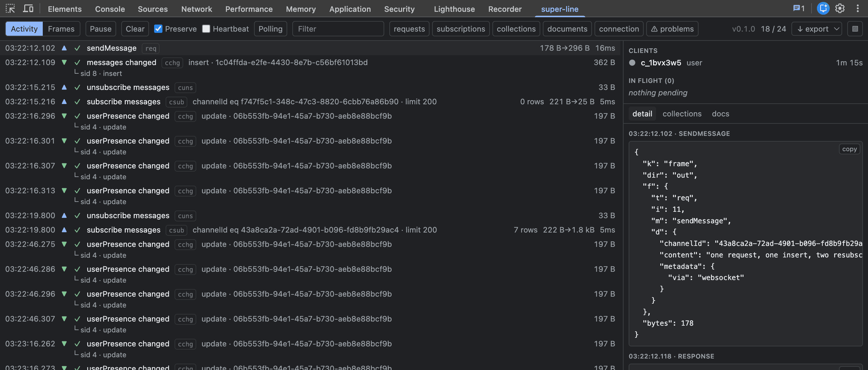
Task: Open the Lighthouse tab
Action: (x=454, y=9)
